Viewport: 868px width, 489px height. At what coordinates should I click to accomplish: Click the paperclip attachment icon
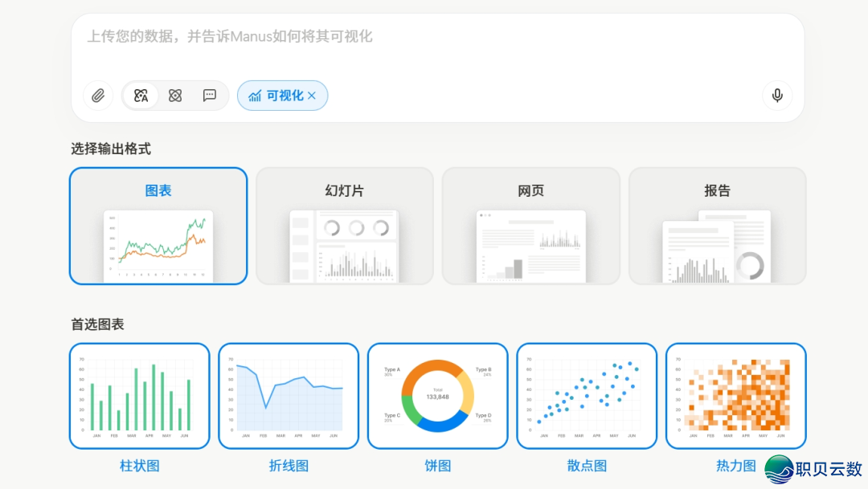98,96
